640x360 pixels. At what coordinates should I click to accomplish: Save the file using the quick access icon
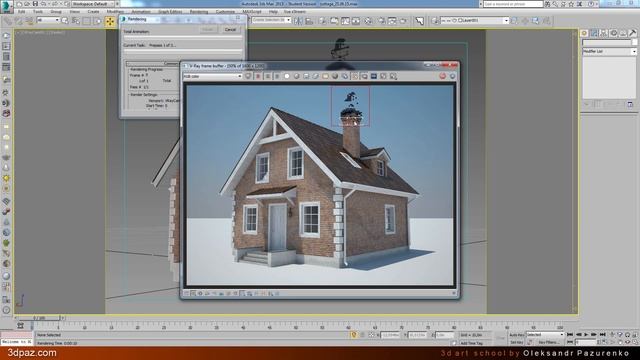pos(35,4)
